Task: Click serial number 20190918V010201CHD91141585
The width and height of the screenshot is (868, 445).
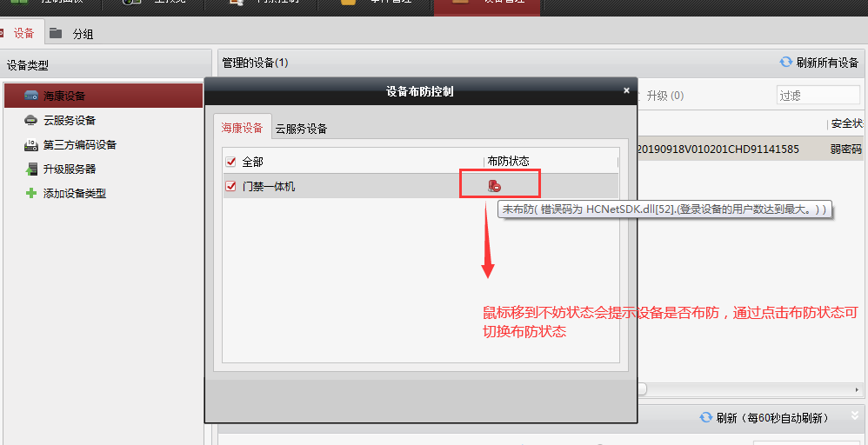Action: tap(718, 149)
